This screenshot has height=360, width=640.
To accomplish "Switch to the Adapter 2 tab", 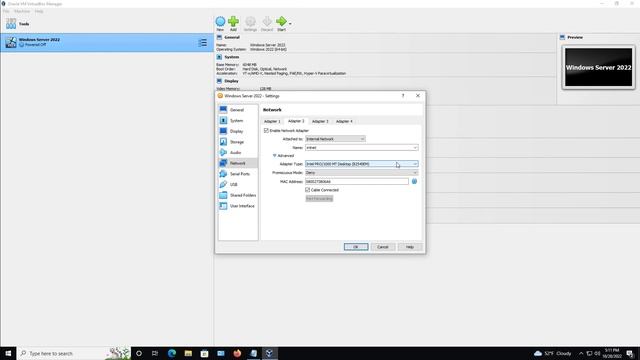I will (296, 121).
